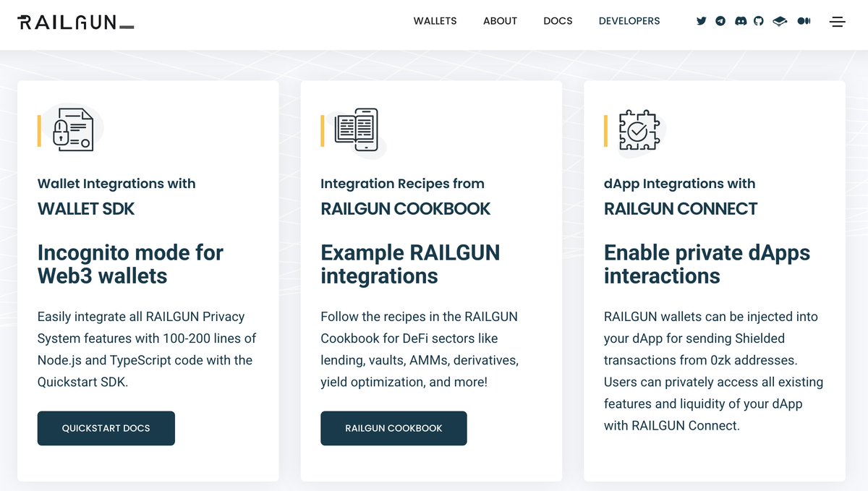Image resolution: width=868 pixels, height=491 pixels.
Task: Open the GitHub repository icon
Action: pyautogui.click(x=759, y=21)
